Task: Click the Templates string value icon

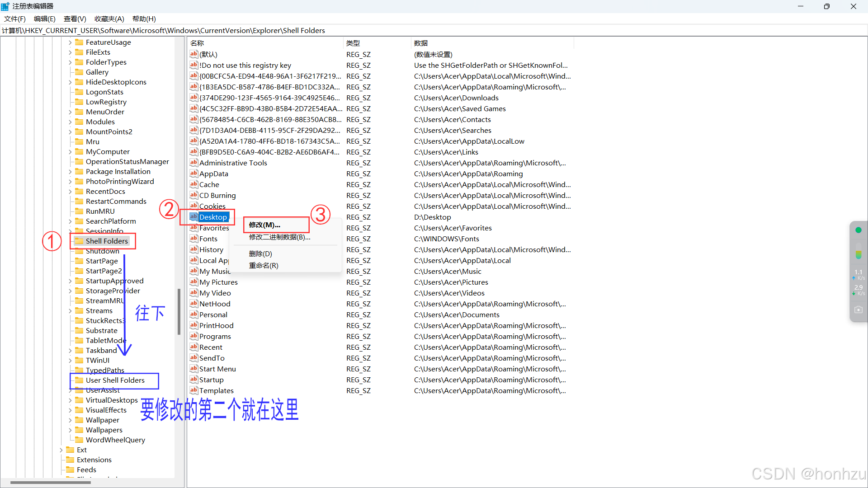Action: [193, 390]
